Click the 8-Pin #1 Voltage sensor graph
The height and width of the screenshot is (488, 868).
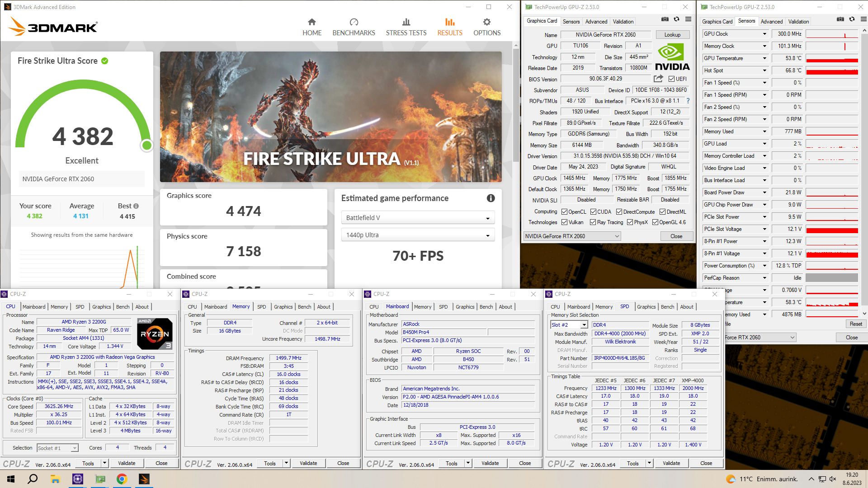tap(831, 253)
